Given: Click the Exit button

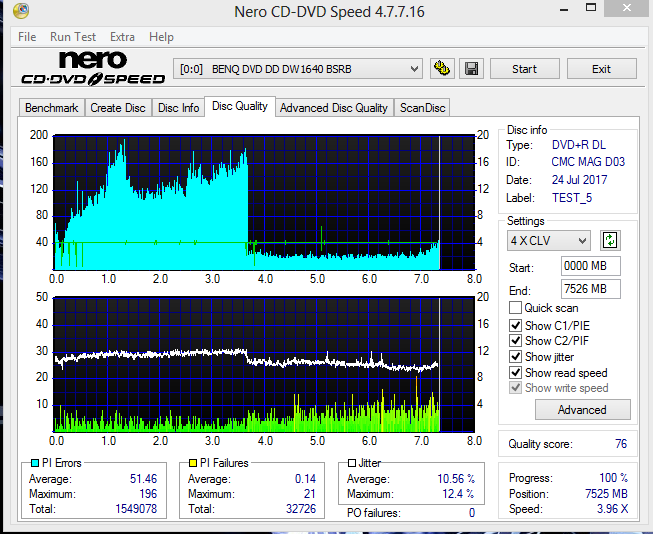Looking at the screenshot, I should (601, 69).
